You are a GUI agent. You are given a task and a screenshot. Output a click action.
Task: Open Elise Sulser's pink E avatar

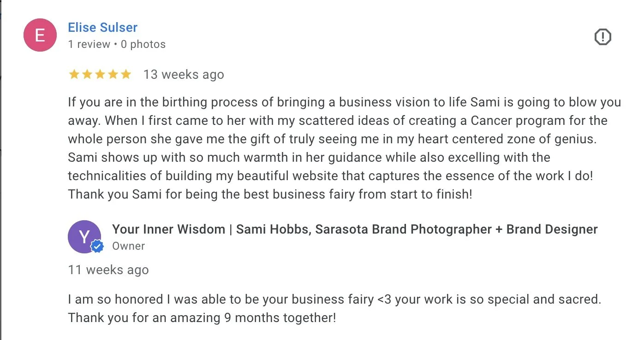[x=40, y=35]
